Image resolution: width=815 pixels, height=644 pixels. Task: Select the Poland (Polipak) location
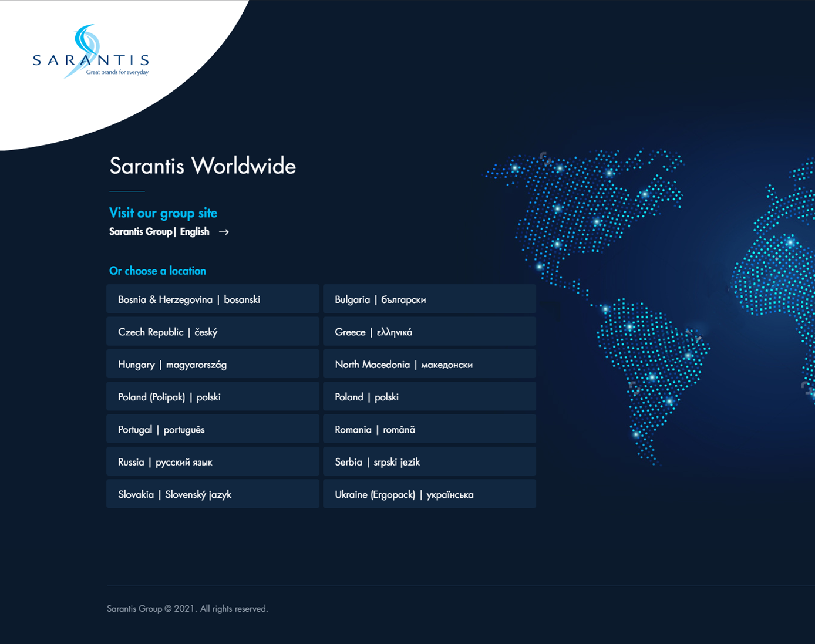[x=213, y=396]
